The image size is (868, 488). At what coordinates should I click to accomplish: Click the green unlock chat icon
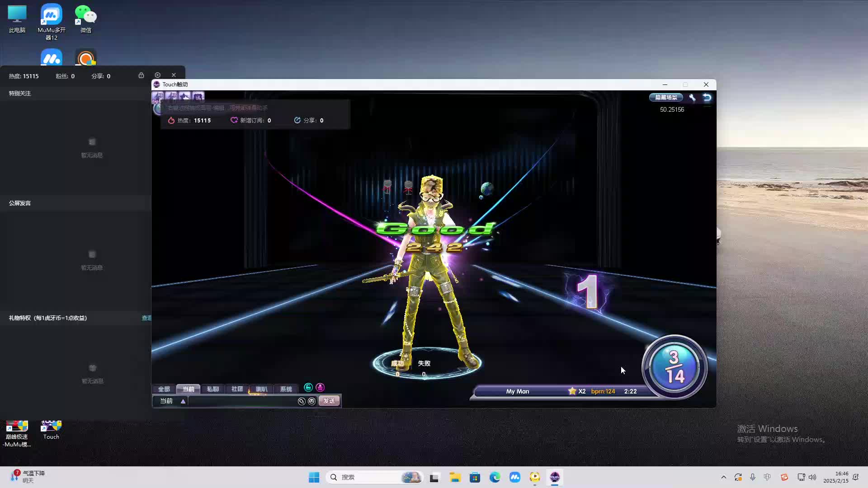[308, 388]
